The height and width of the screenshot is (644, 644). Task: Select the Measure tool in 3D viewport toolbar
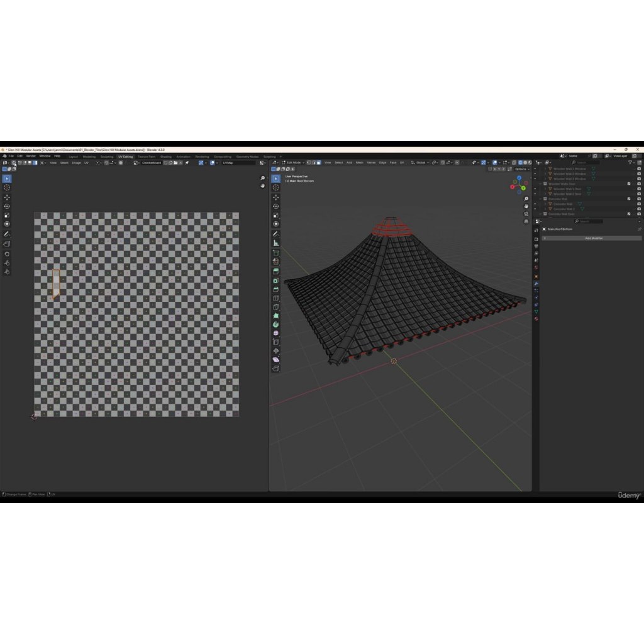click(276, 243)
